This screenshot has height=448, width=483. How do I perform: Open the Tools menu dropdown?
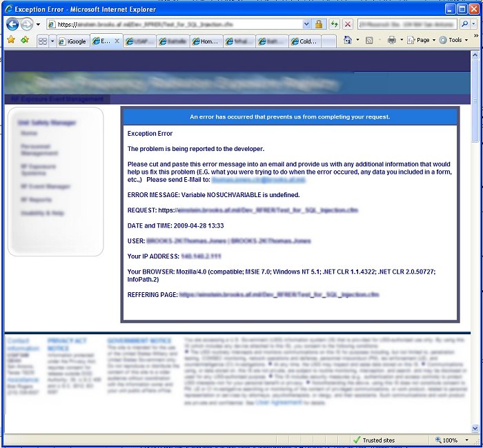pos(453,41)
